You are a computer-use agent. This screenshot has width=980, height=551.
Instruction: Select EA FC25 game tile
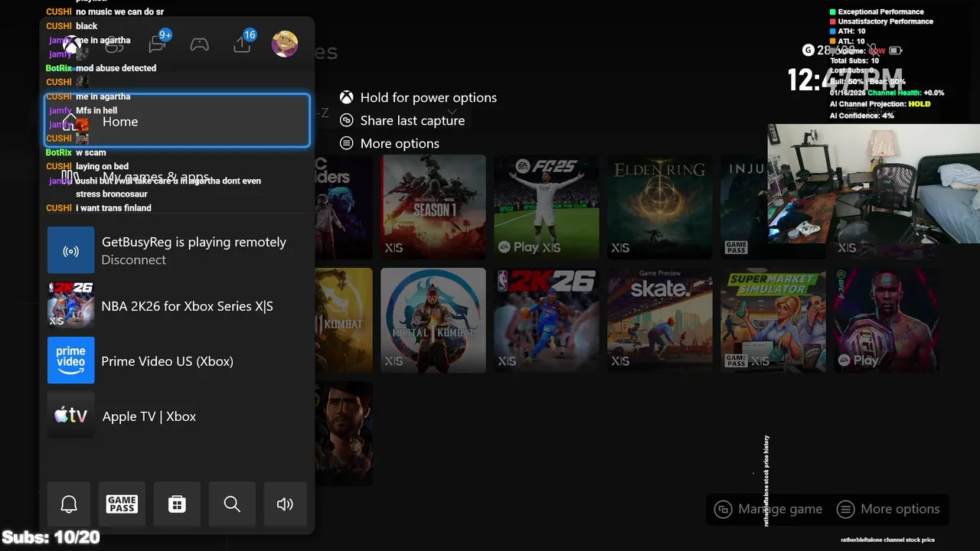click(547, 207)
